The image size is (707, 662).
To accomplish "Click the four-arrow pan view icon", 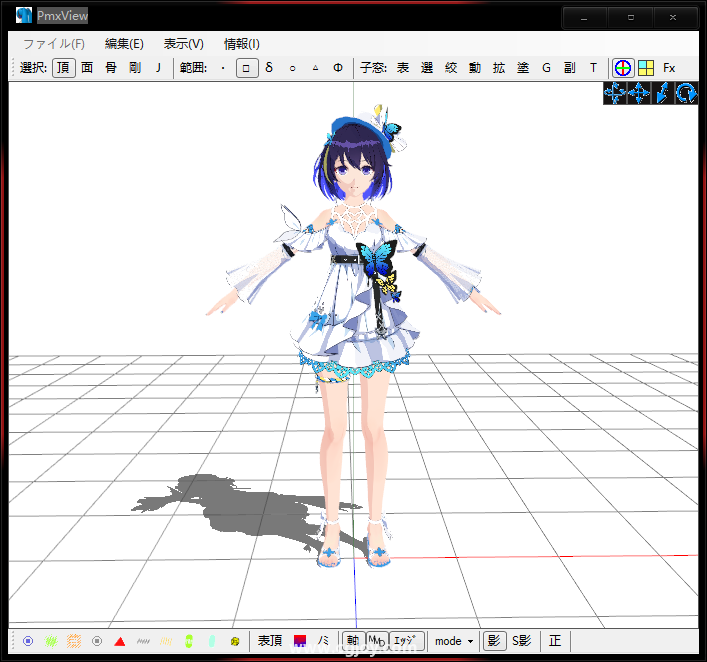I will point(614,93).
